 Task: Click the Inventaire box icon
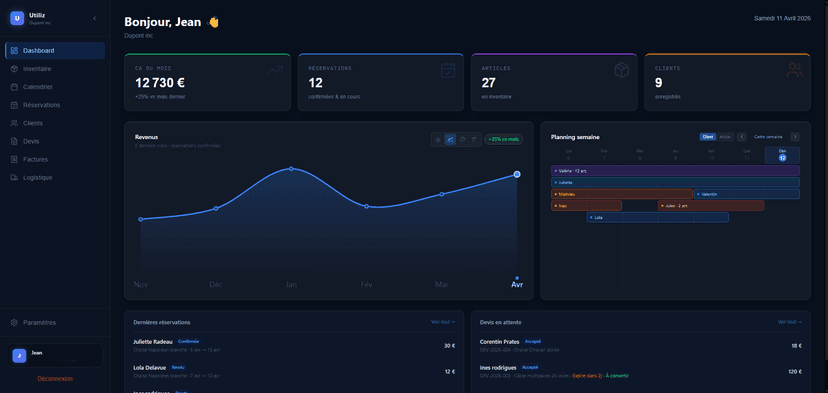pyautogui.click(x=14, y=69)
